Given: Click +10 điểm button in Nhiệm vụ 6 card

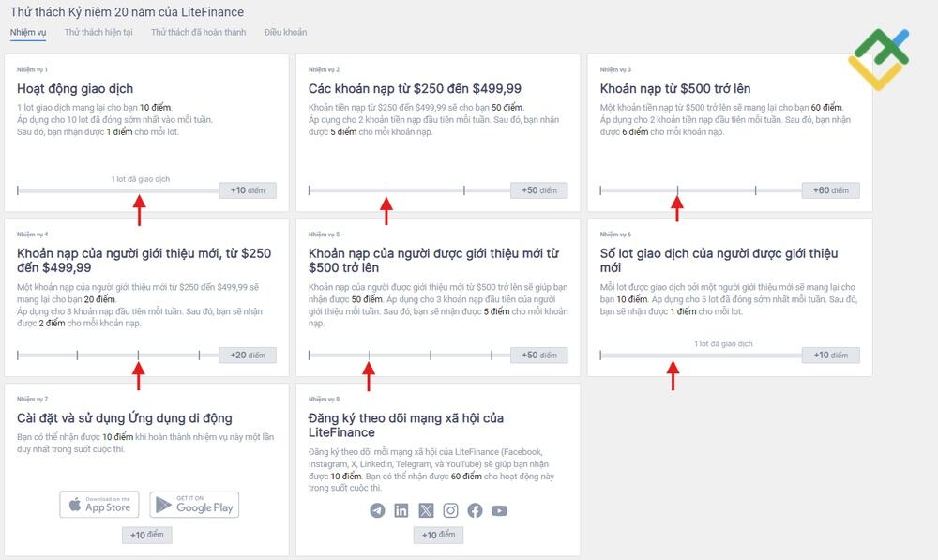Looking at the screenshot, I should (831, 355).
